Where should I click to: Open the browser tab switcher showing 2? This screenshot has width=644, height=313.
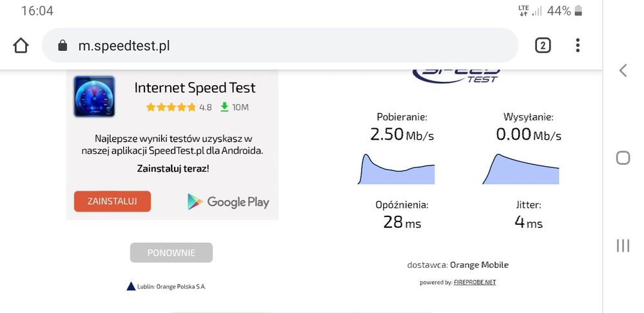[x=543, y=45]
